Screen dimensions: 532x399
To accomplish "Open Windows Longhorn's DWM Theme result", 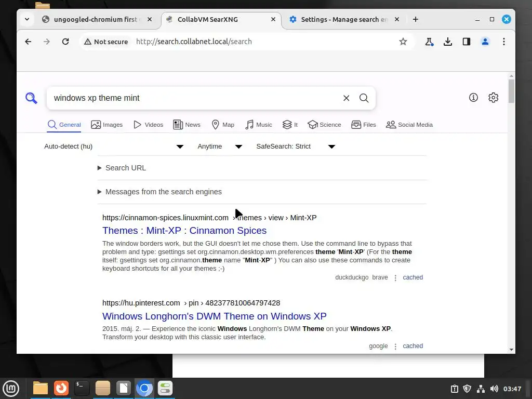I will click(214, 316).
